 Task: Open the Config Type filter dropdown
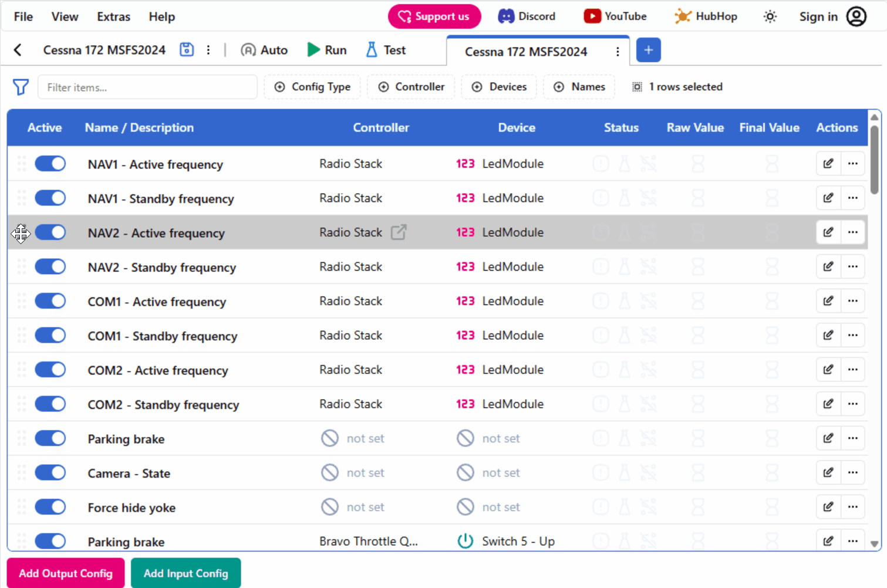(312, 86)
